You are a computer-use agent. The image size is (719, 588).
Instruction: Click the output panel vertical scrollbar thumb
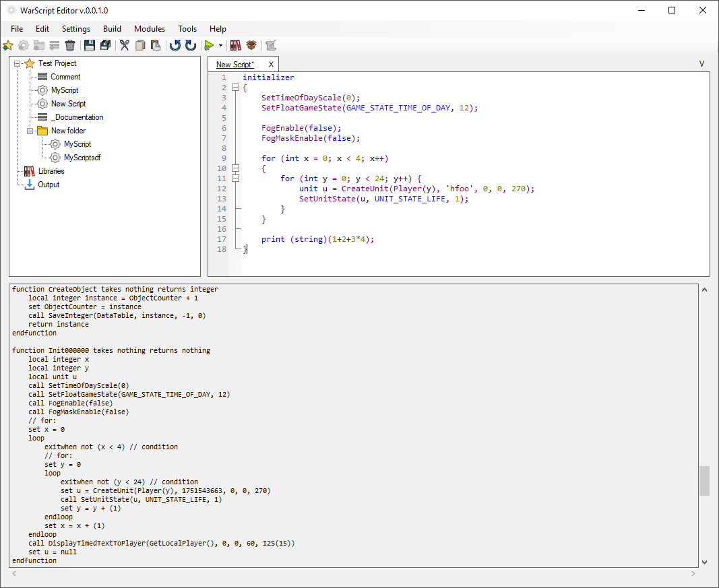point(704,481)
